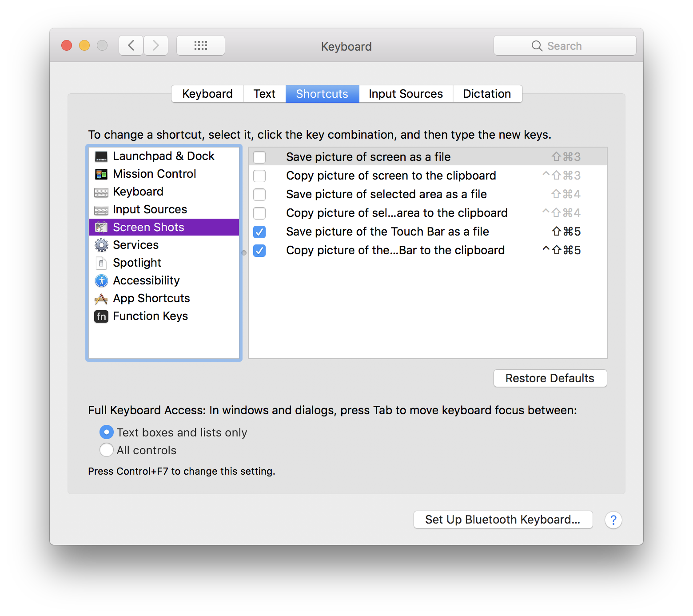The image size is (693, 616).
Task: Select the Accessibility label
Action: [147, 280]
